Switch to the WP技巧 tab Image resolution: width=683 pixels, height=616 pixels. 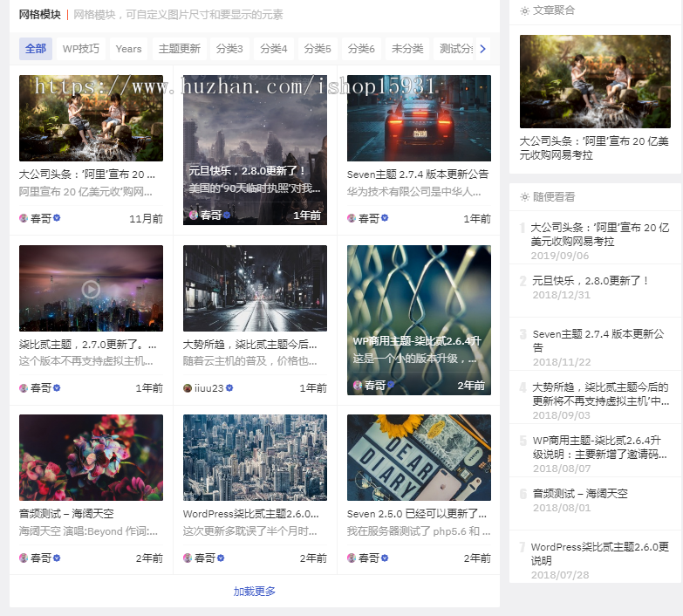[81, 49]
